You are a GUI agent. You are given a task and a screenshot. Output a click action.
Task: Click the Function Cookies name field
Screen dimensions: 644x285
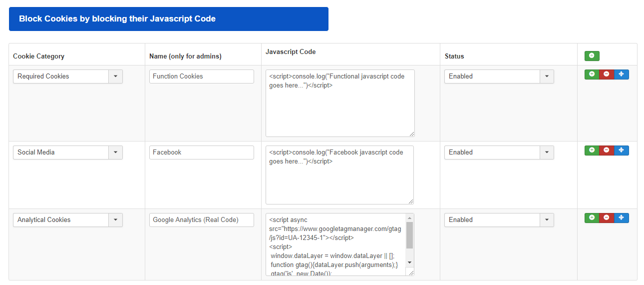point(202,76)
